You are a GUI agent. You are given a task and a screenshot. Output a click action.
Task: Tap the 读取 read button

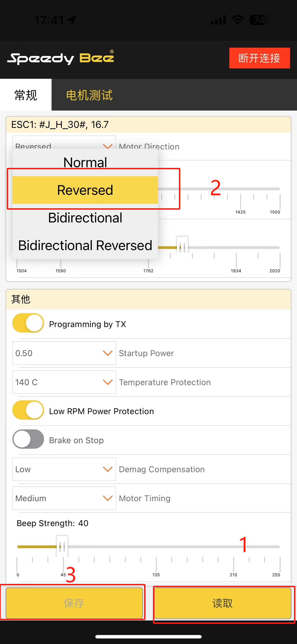pos(223,603)
